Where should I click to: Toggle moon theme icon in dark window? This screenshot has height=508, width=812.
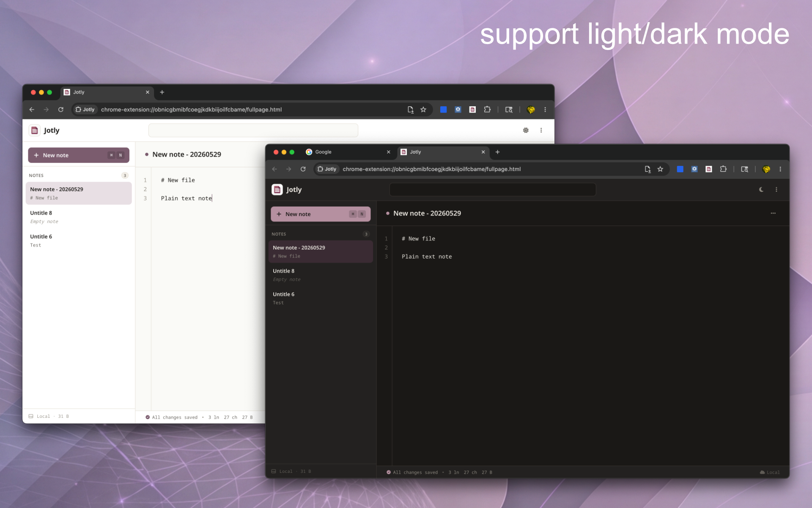(761, 190)
